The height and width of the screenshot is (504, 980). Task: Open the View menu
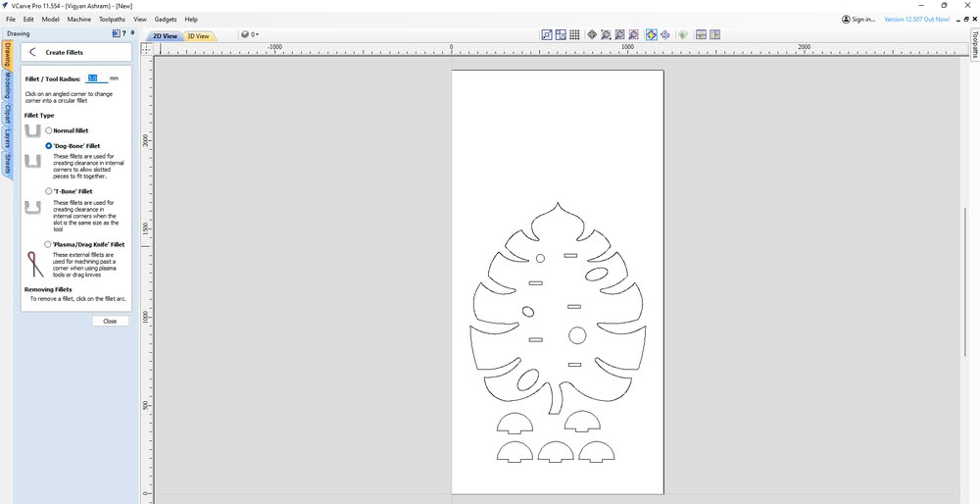(x=140, y=20)
